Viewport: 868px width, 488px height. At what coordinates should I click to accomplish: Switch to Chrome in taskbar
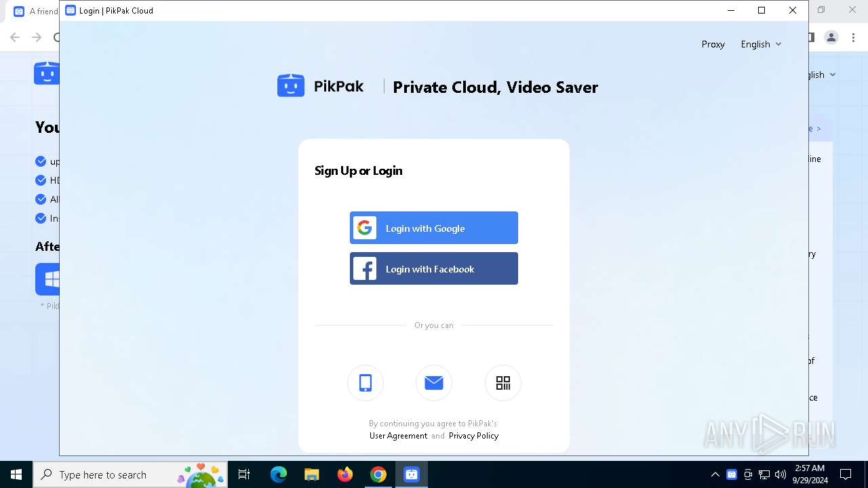click(x=378, y=474)
